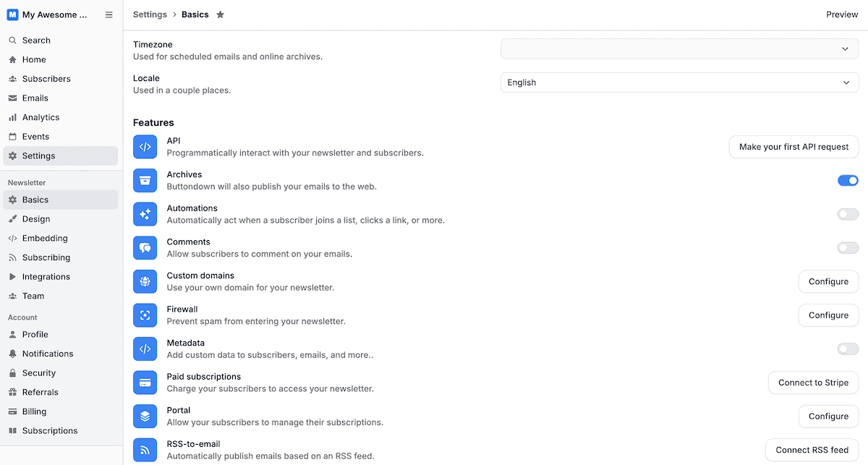Screen dimensions: 868x465
Task: Star the Basics settings page
Action: pos(221,14)
